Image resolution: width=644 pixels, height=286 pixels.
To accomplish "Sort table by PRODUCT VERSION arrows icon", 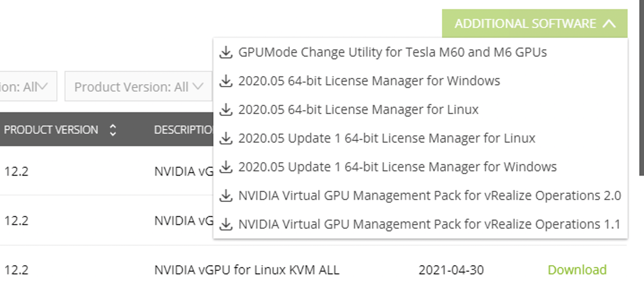I will (x=113, y=130).
